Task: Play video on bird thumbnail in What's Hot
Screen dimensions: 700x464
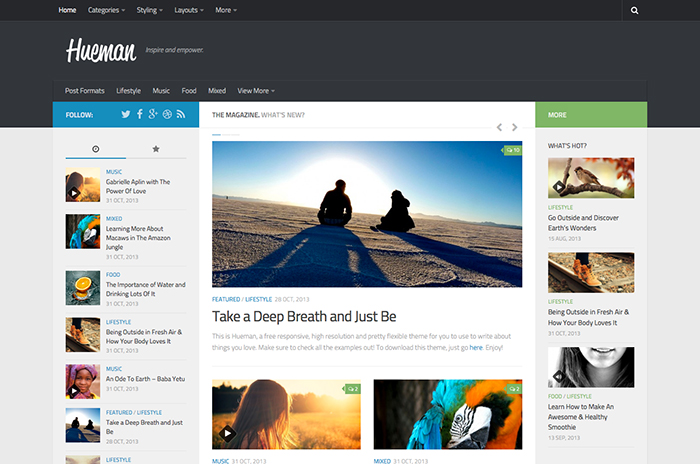Action: [x=558, y=187]
